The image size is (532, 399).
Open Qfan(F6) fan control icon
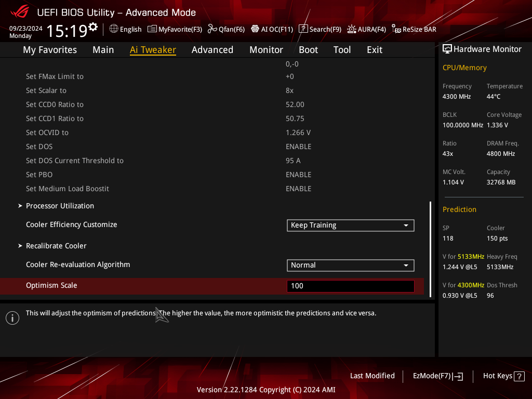[212, 29]
